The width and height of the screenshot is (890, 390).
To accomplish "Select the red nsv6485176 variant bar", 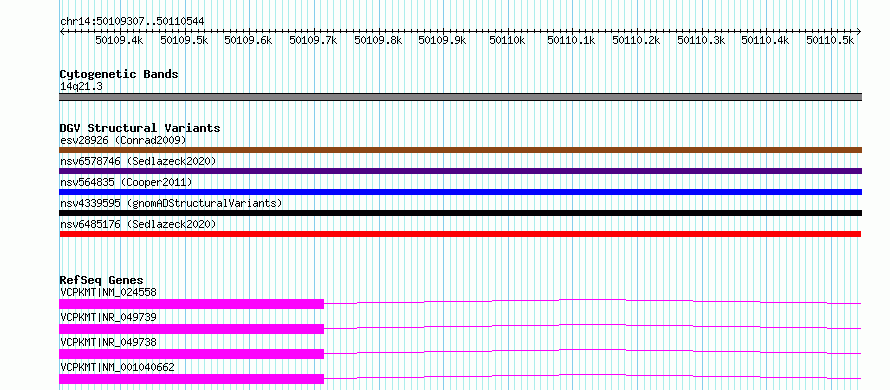I will [x=460, y=234].
